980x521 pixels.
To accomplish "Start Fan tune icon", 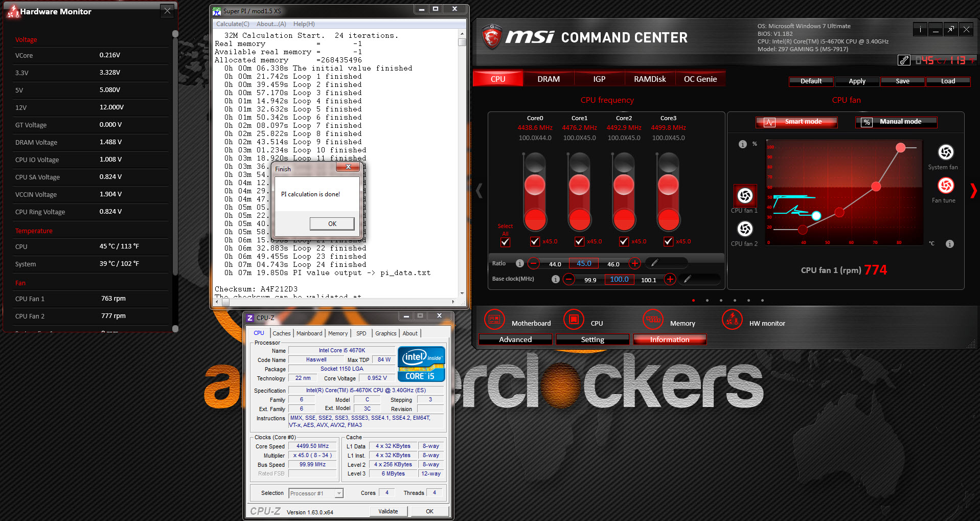I will (945, 186).
